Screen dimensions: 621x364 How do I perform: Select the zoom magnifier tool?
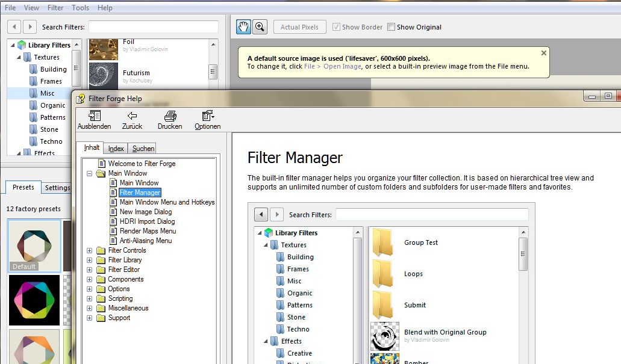[260, 27]
